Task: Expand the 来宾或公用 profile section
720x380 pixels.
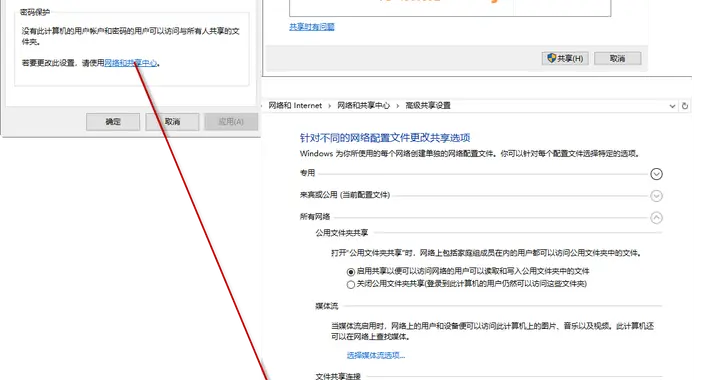Action: [x=657, y=196]
